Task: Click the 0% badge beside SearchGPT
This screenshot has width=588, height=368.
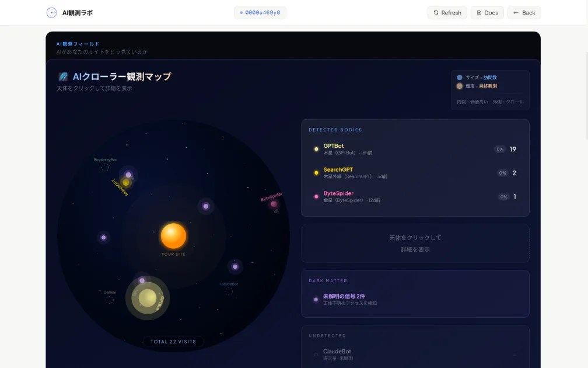Action: point(503,173)
